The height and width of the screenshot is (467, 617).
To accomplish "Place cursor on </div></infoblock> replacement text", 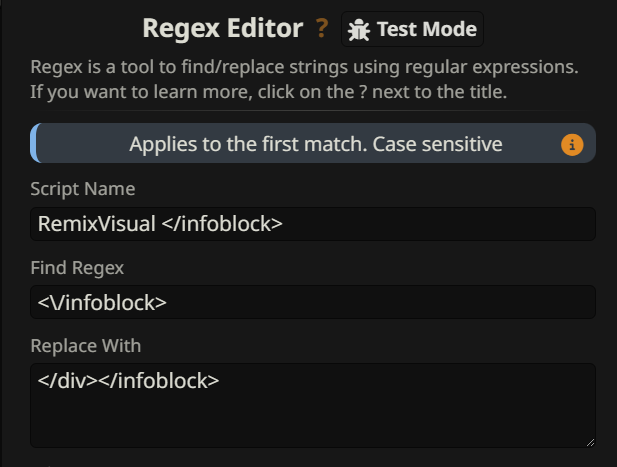I will pos(128,380).
